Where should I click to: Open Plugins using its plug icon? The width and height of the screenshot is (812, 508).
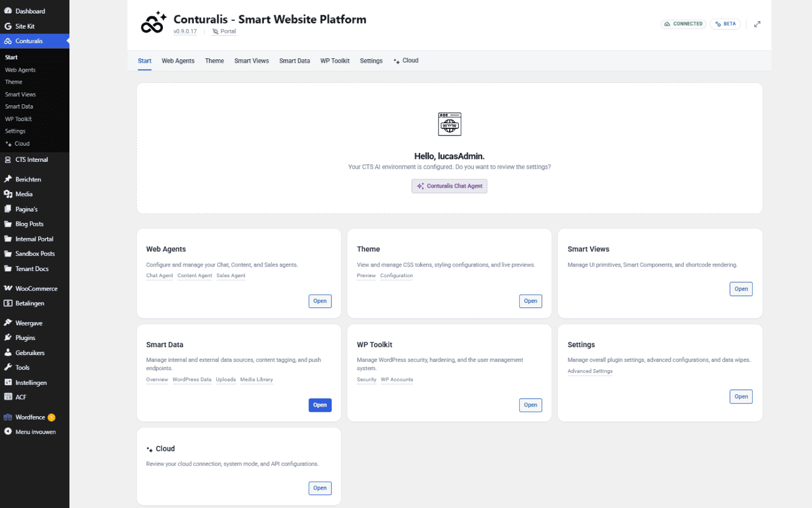(8, 338)
